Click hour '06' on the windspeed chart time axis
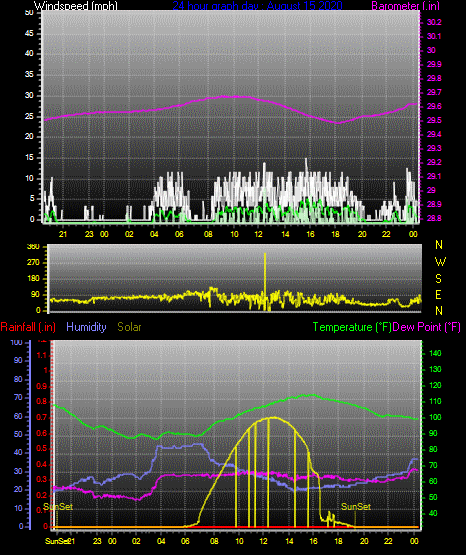Screen dimensions: 466x555 [x=179, y=234]
